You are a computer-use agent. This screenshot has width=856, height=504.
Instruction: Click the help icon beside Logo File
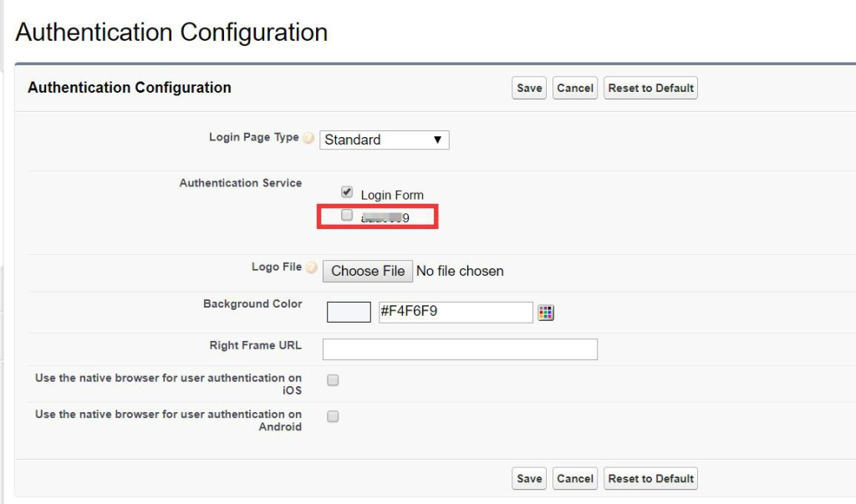311,268
